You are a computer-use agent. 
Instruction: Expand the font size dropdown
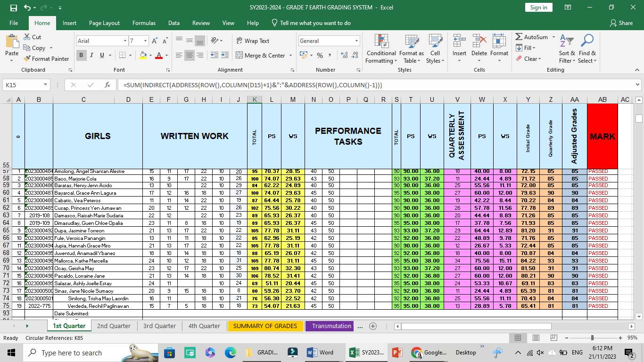[x=146, y=41]
